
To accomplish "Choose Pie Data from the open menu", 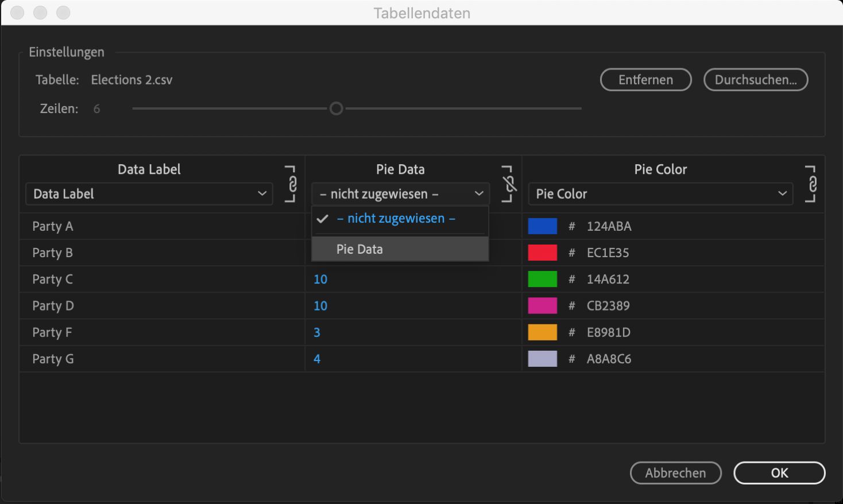I will [359, 249].
